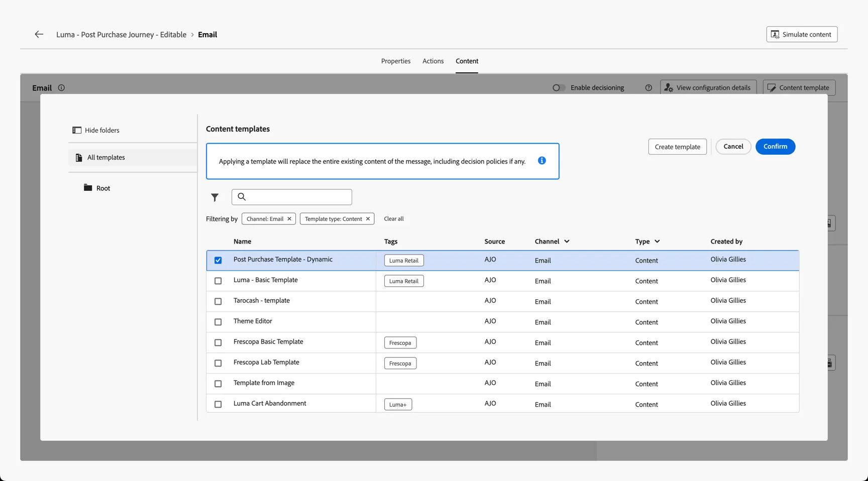Click the Hide folders panel icon

click(77, 130)
